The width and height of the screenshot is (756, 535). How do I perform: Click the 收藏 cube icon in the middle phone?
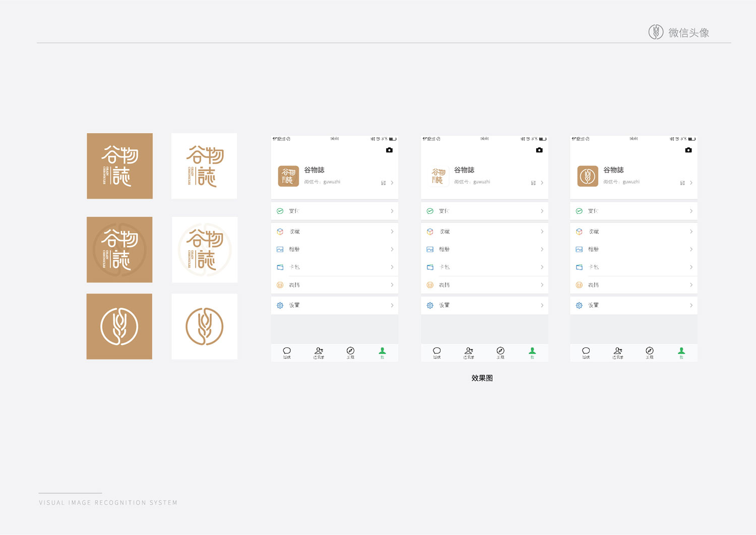point(430,232)
